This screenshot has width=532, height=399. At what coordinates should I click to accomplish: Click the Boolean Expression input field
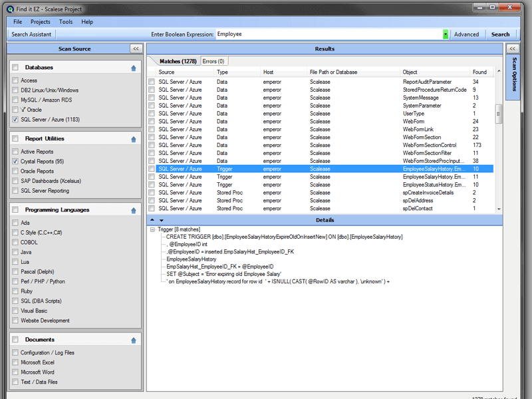click(329, 35)
